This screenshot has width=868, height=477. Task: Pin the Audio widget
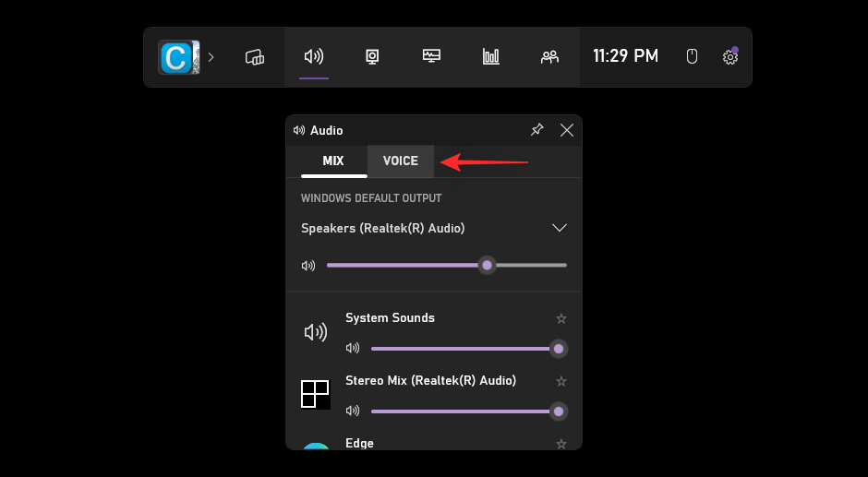(x=536, y=130)
